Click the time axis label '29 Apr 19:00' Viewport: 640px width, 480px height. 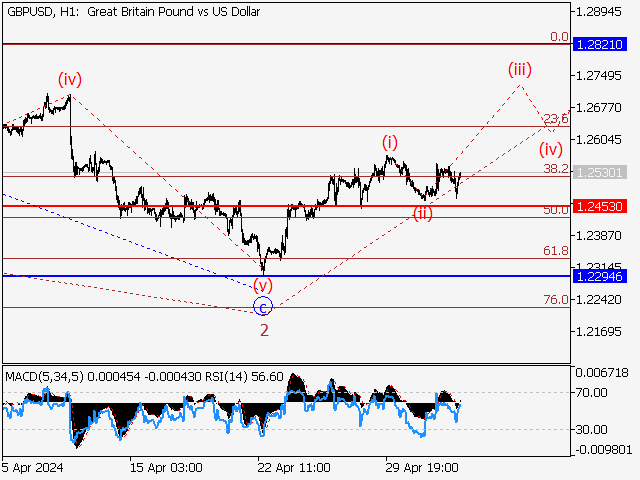pyautogui.click(x=422, y=467)
